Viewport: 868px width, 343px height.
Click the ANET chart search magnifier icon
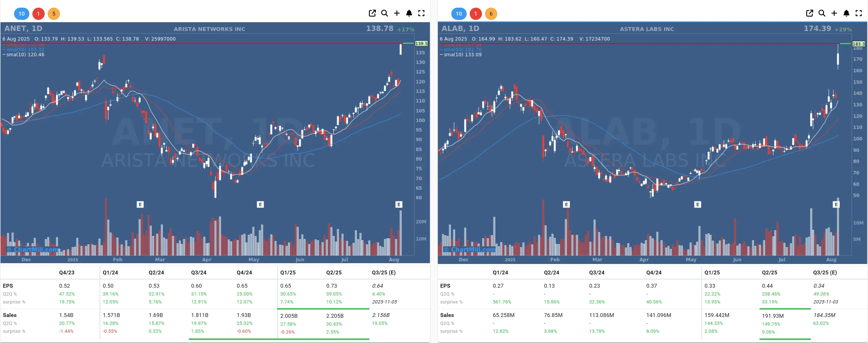[x=385, y=13]
